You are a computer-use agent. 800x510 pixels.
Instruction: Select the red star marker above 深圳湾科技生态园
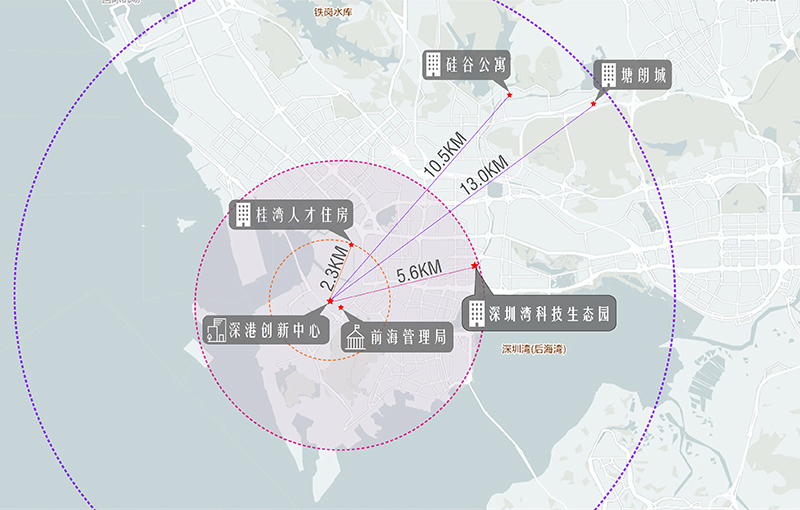pos(474,265)
